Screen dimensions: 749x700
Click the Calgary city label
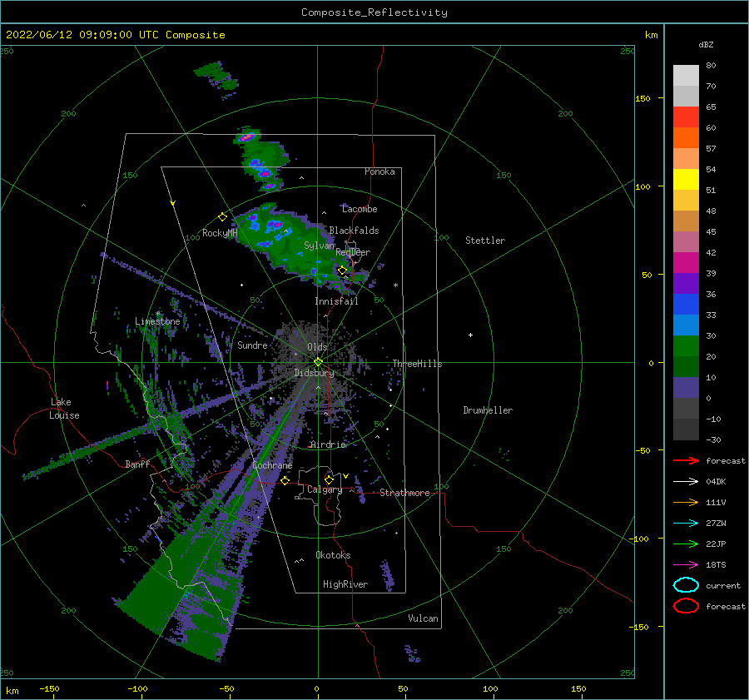click(325, 489)
